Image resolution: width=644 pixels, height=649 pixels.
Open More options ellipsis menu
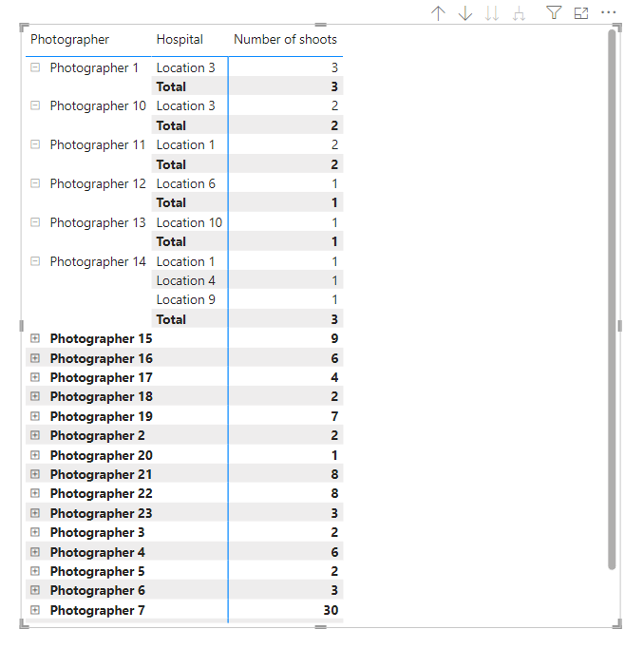coord(609,13)
